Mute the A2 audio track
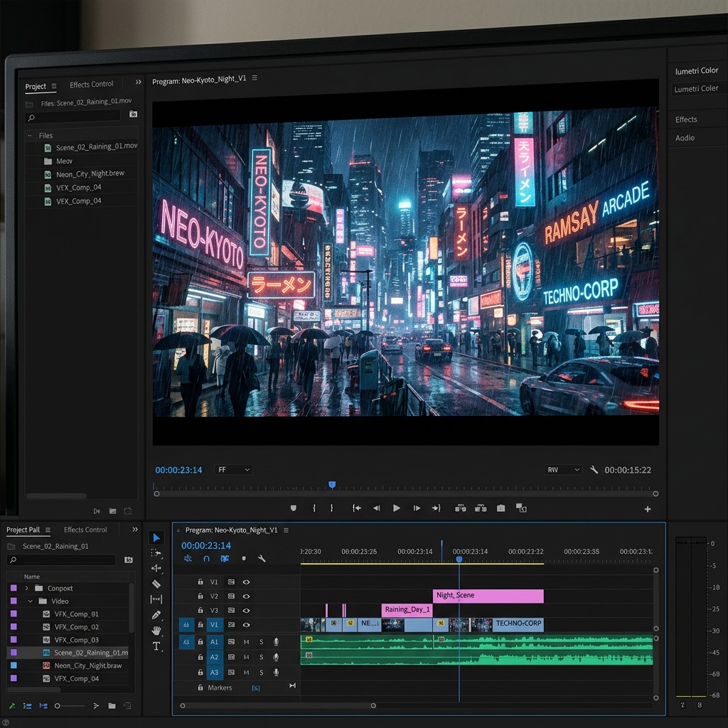 point(247,658)
